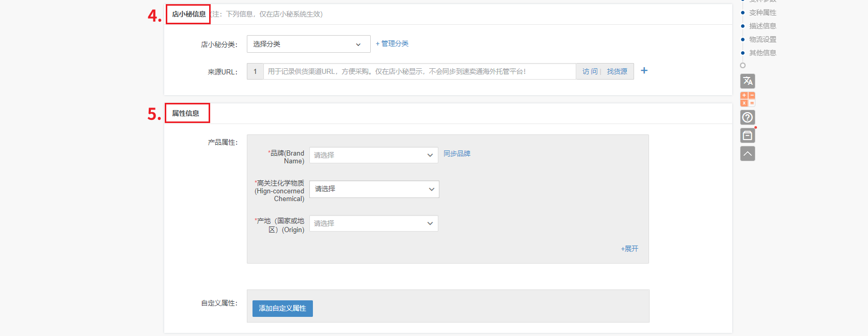Open the 高关注化学物质 dropdown
Image resolution: width=868 pixels, height=336 pixels.
[374, 189]
